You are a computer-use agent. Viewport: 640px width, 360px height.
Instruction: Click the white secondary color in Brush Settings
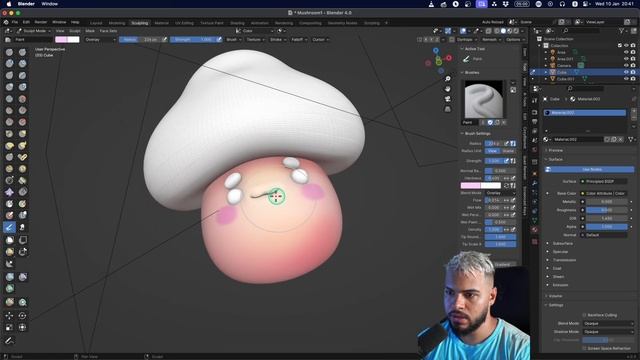pos(491,186)
